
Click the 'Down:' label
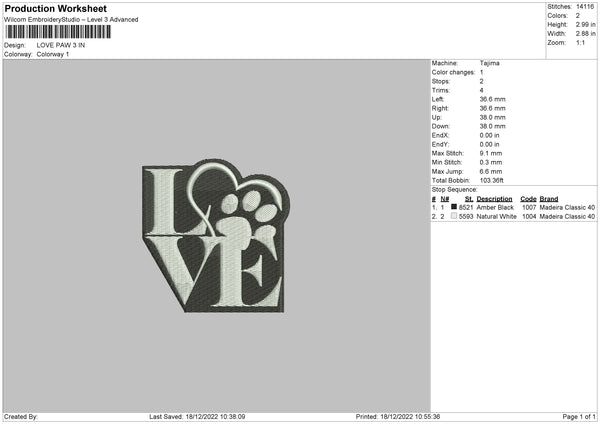(440, 126)
